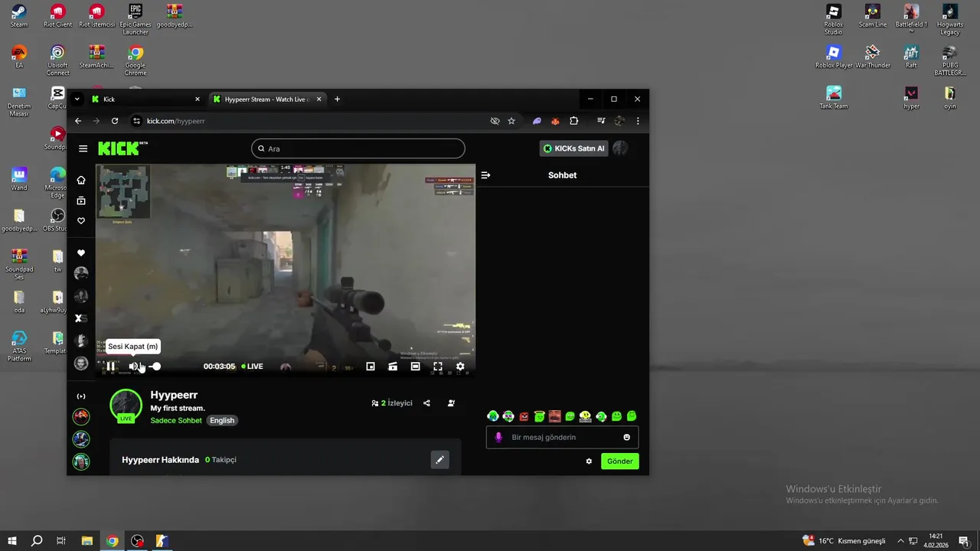
Task: Click the broadcast recommended icon in sidebar
Action: coord(81,396)
